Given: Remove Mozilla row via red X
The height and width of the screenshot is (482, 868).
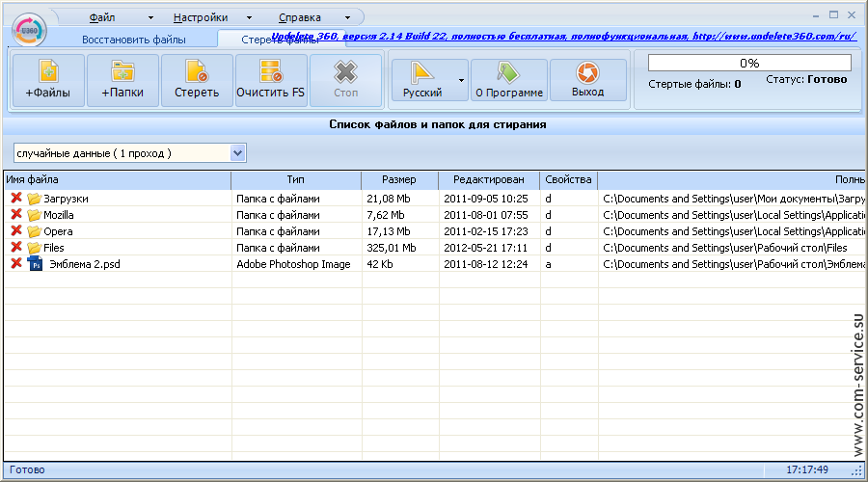Looking at the screenshot, I should [x=16, y=214].
